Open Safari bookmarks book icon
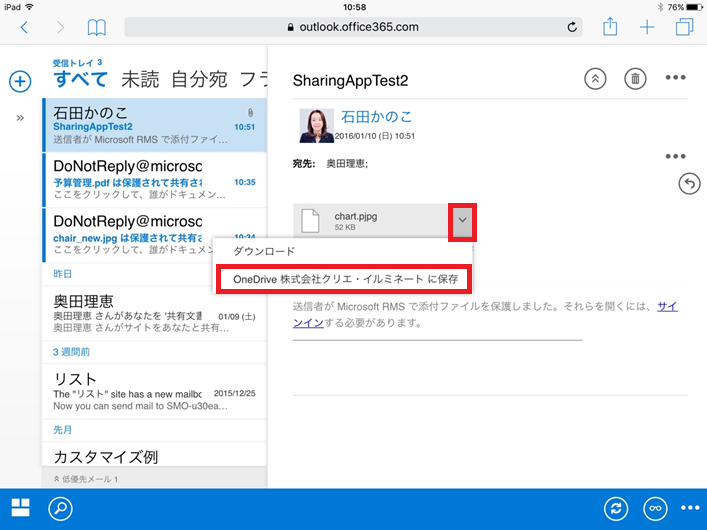Viewport: 707px width, 530px height. coord(96,28)
